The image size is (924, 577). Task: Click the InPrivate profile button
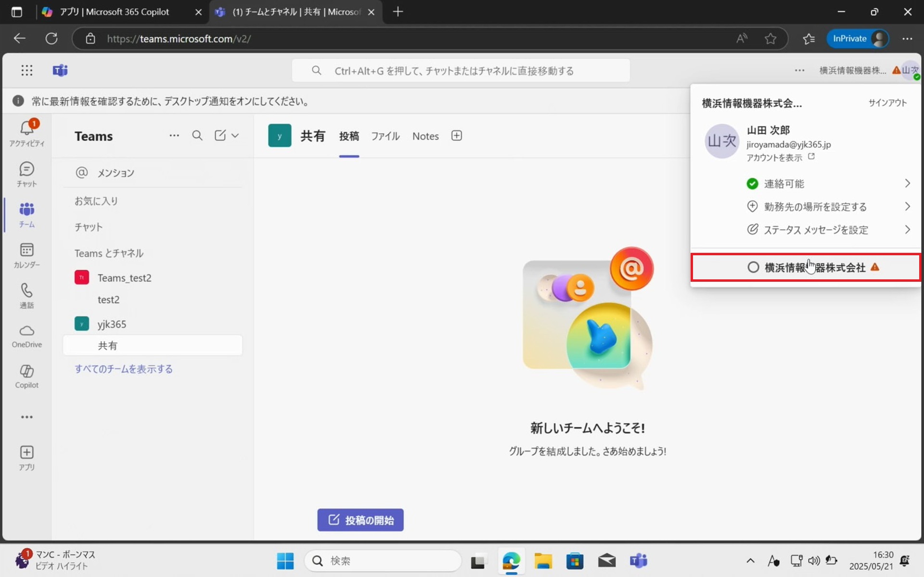coord(858,39)
